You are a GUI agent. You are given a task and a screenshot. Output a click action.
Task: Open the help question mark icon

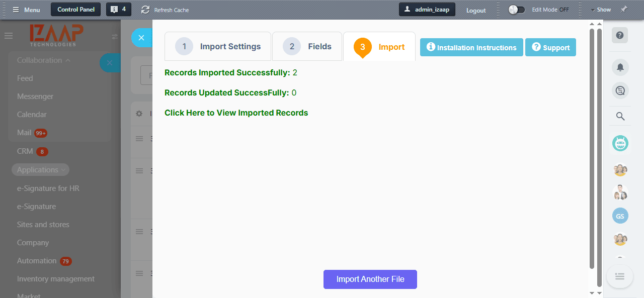click(620, 35)
